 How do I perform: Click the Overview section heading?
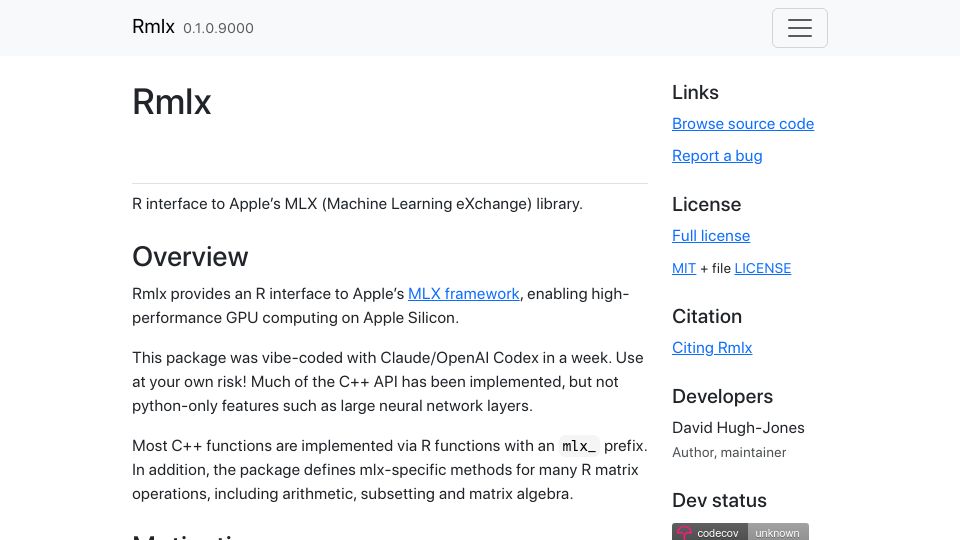click(190, 257)
